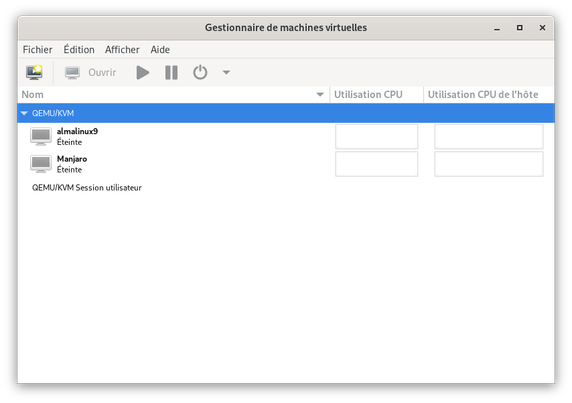
Task: Click the Éteinte status under Manjaro
Action: pyautogui.click(x=69, y=170)
